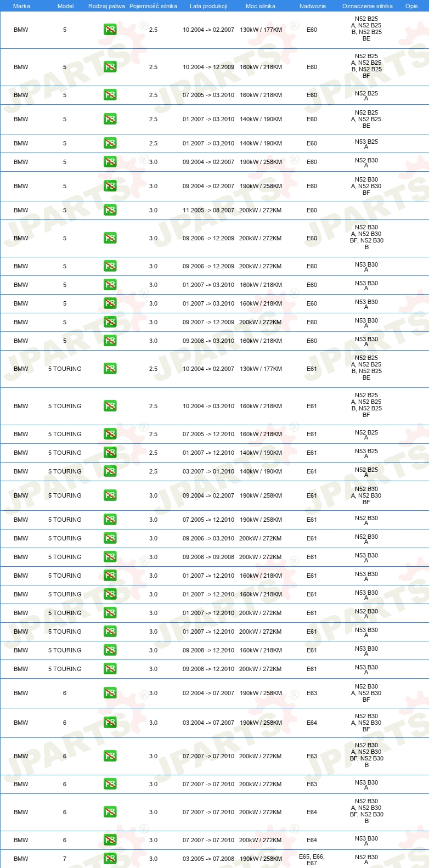Click fuel icon in E64 07.2007 row with N53 B30 A
Screen dimensions: 429x868
pos(110,840)
